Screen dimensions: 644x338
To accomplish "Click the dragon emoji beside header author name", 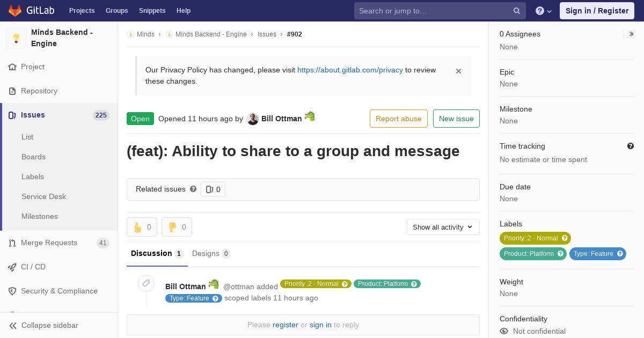I will [x=310, y=116].
